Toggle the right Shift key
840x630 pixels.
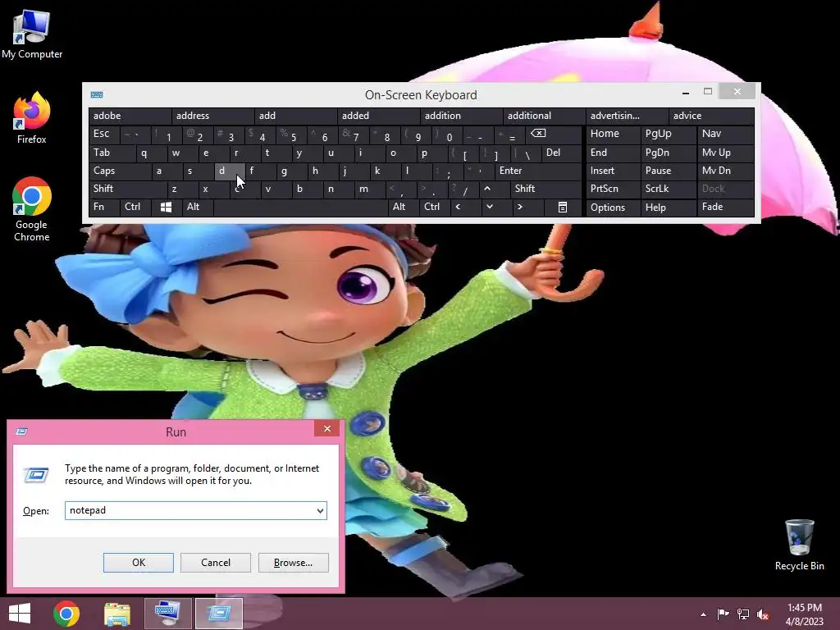click(x=546, y=189)
